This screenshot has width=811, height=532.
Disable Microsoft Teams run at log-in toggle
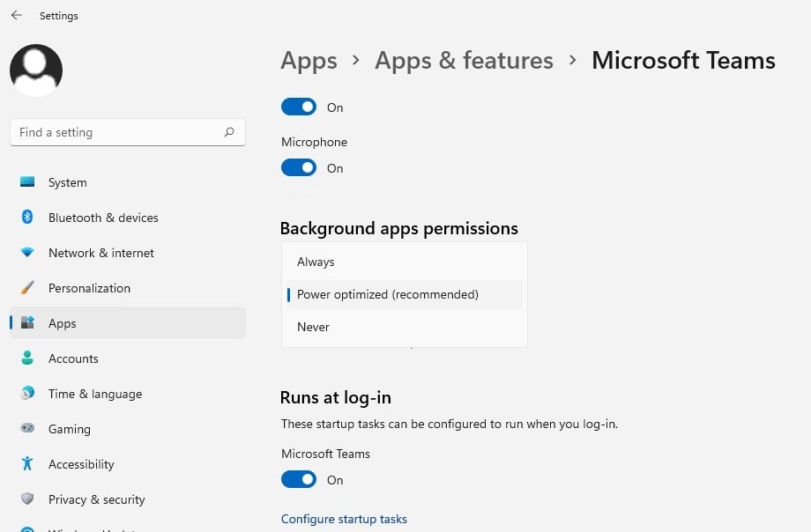click(299, 479)
